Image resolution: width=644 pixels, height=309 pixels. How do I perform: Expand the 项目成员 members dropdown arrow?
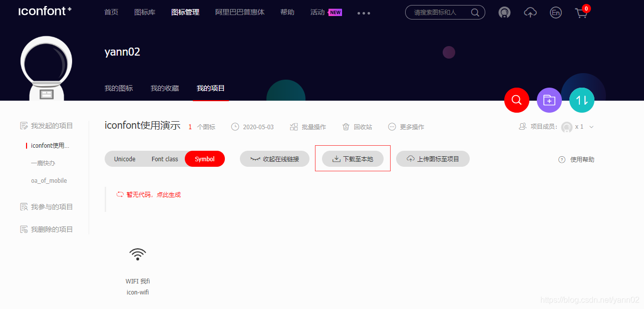[x=591, y=127]
